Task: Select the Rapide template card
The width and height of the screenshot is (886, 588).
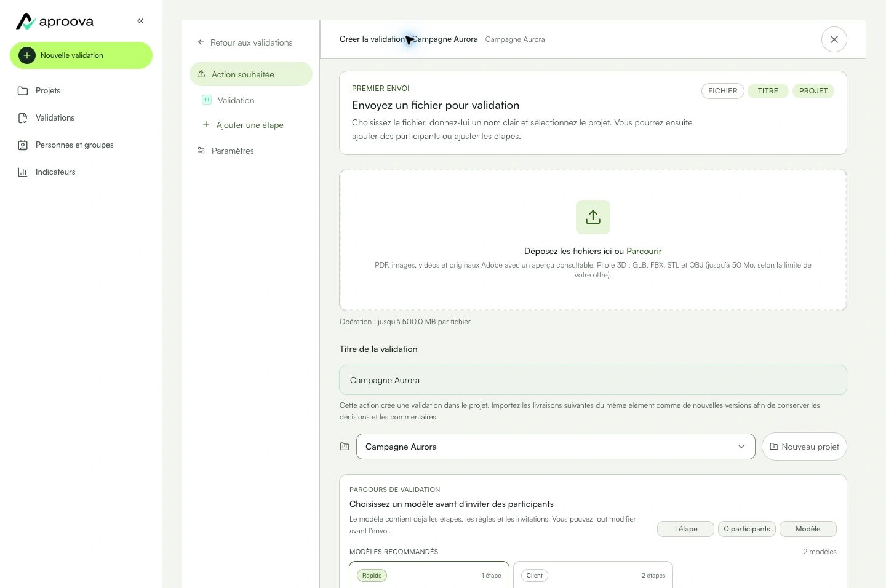Action: click(429, 574)
